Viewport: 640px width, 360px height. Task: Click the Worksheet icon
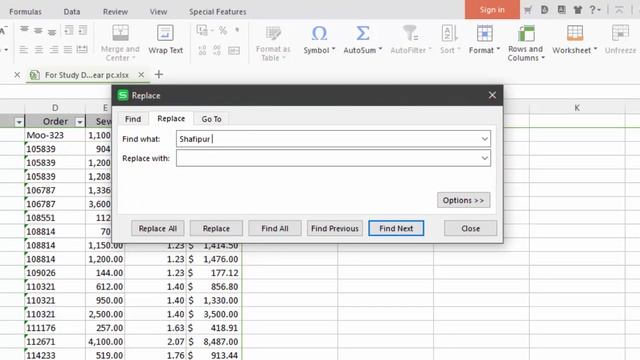575,33
